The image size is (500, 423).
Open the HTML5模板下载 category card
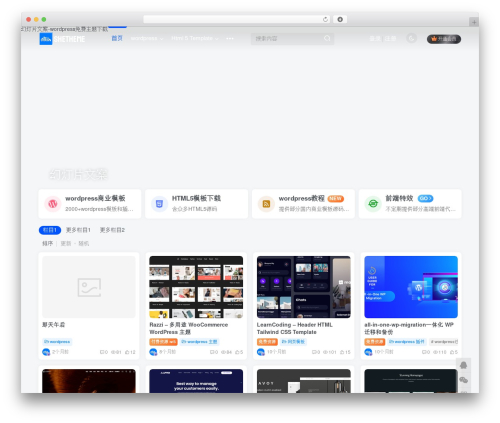tap(196, 204)
